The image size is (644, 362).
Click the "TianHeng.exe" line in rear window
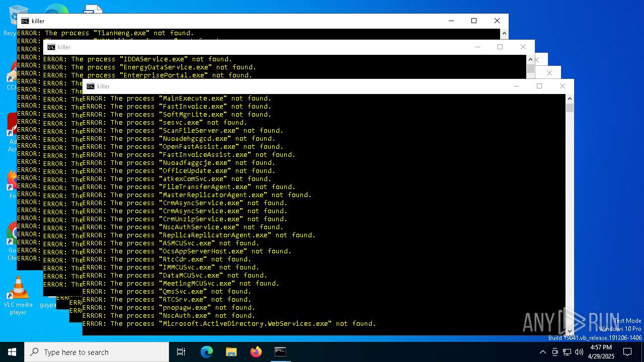(106, 33)
